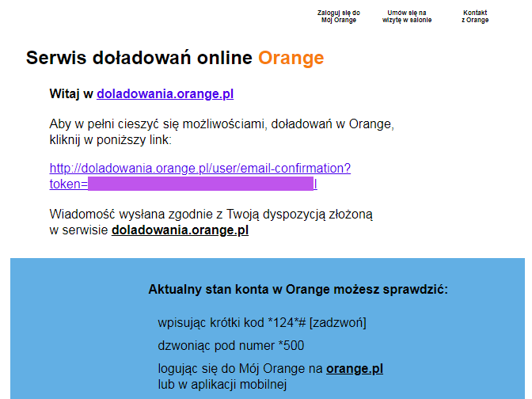Open Zaloguj się do Mój Orange link
The height and width of the screenshot is (399, 532).
point(339,17)
